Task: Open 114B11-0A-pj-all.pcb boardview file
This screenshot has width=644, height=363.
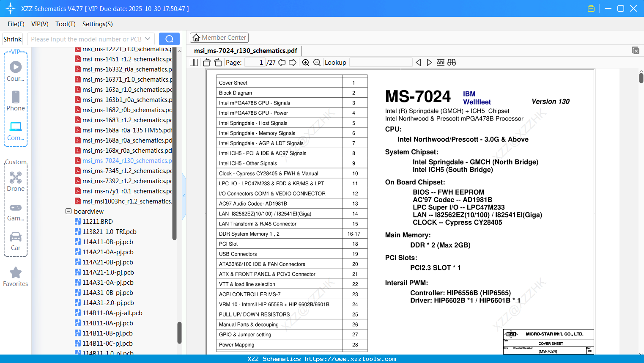Action: pos(109,313)
